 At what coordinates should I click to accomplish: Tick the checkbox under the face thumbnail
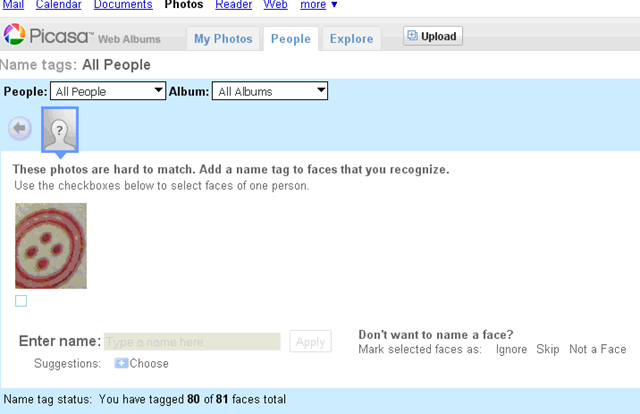coord(21,301)
